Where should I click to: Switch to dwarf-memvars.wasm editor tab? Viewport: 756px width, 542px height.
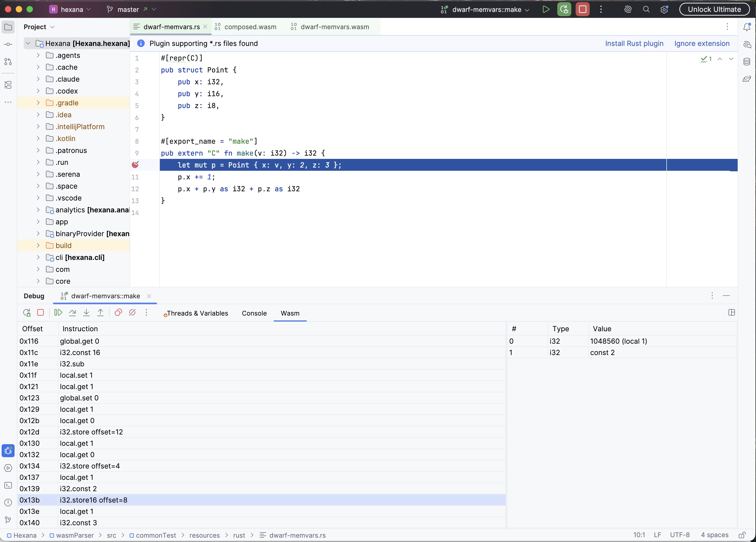coord(330,27)
